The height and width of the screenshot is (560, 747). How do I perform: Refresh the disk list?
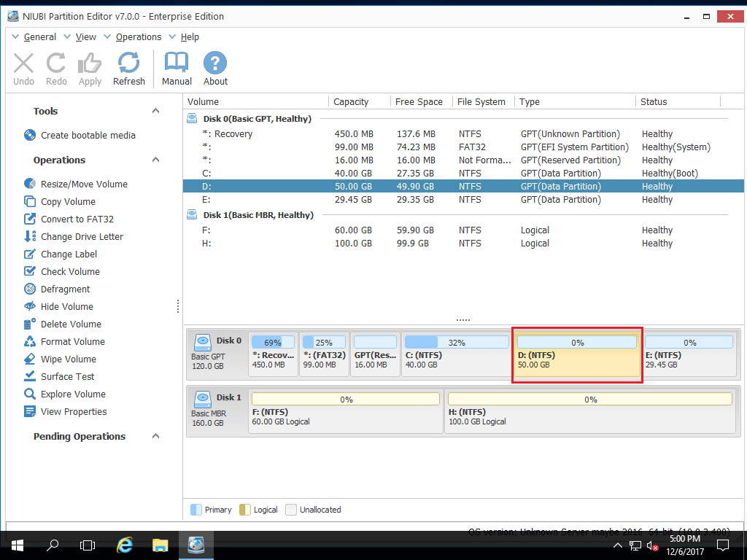click(x=128, y=63)
